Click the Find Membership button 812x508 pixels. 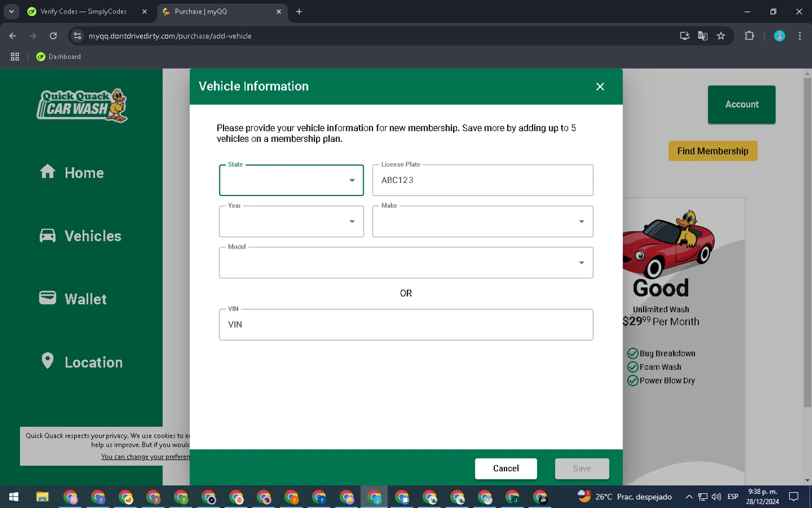[712, 151]
